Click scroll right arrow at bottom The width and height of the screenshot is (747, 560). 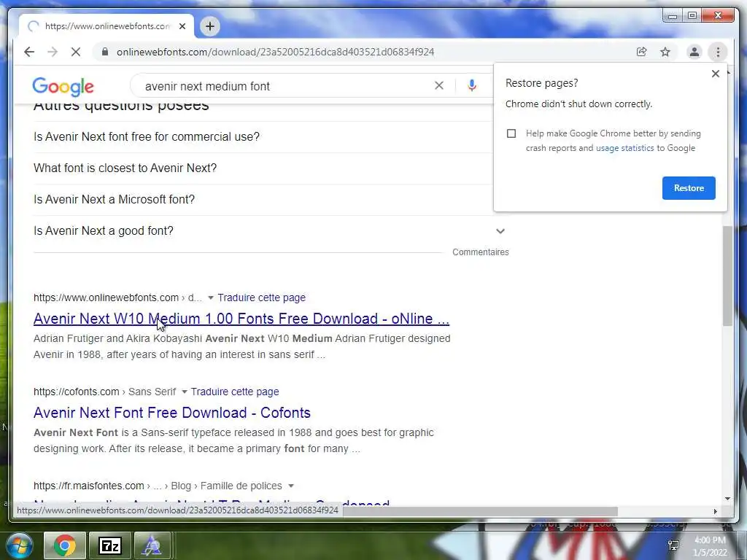coord(715,511)
